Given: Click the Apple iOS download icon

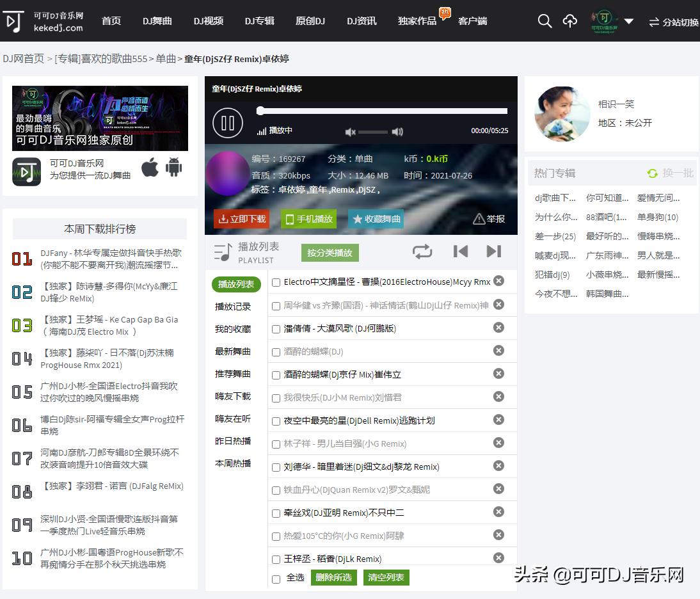Looking at the screenshot, I should pyautogui.click(x=150, y=168).
